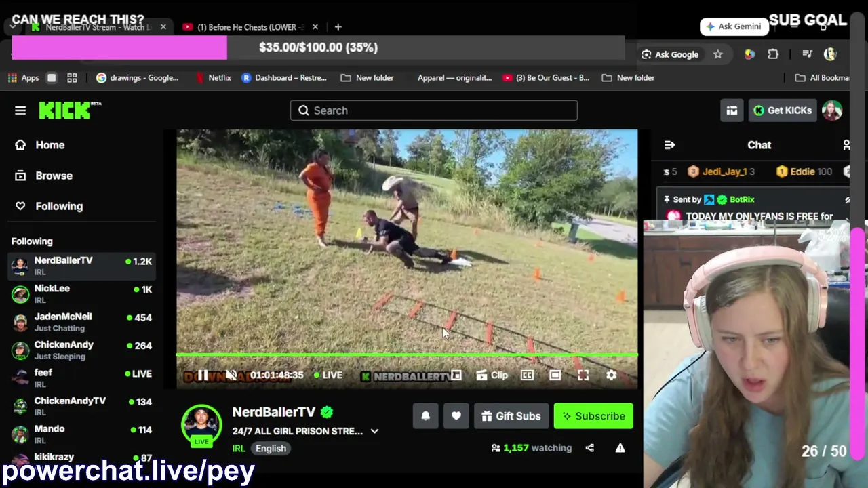The image size is (868, 488).
Task: Open ChickenAndyTV's channel from Following
Action: (81, 406)
